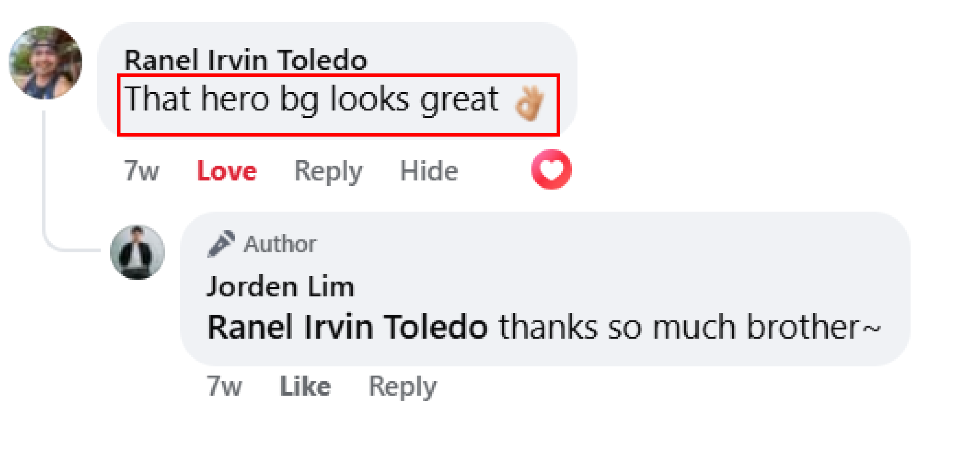Click the Author label text
This screenshot has height=451, width=980.
click(x=280, y=244)
